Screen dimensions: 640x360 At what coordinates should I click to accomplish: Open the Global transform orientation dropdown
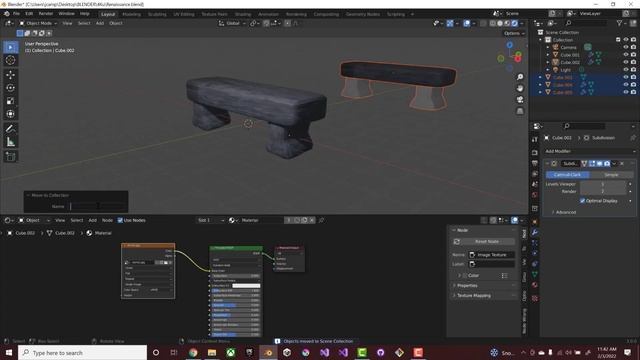point(232,23)
